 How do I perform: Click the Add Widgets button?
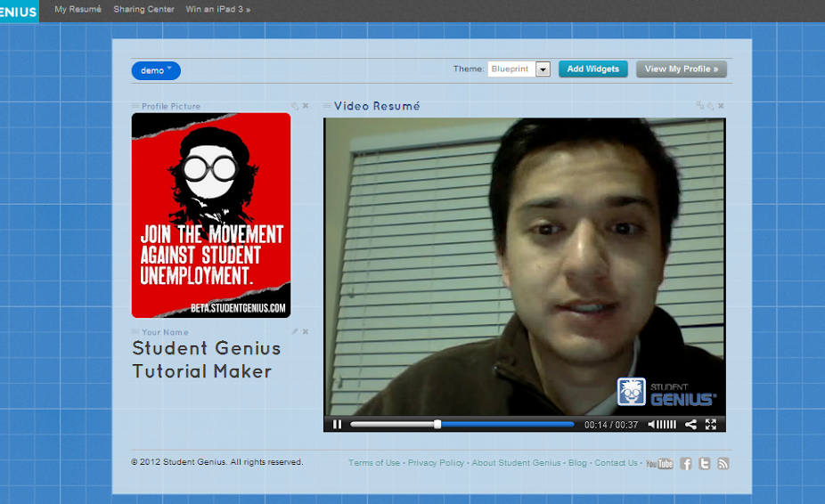pyautogui.click(x=593, y=69)
